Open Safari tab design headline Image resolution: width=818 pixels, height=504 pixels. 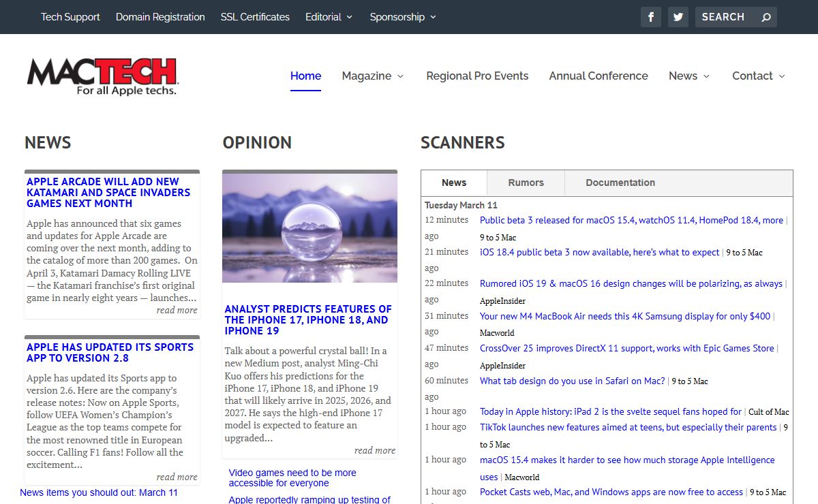point(573,381)
